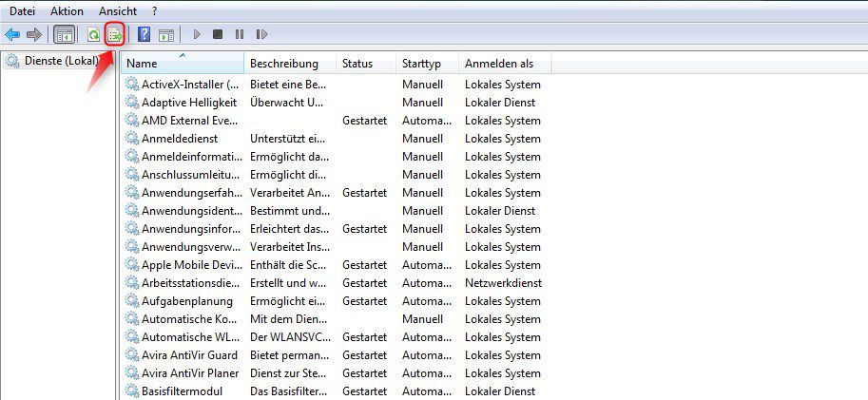Click the gear icon of ActiveX-Installer row
Viewport: 868px width, 400px height.
[x=132, y=85]
